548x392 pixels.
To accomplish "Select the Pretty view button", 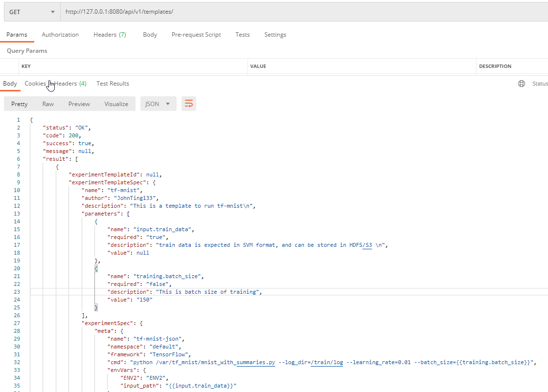I will (x=19, y=104).
